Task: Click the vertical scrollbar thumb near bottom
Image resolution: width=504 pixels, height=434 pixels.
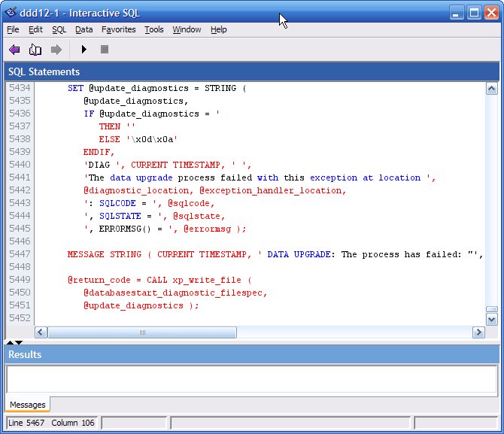Action: [491, 309]
